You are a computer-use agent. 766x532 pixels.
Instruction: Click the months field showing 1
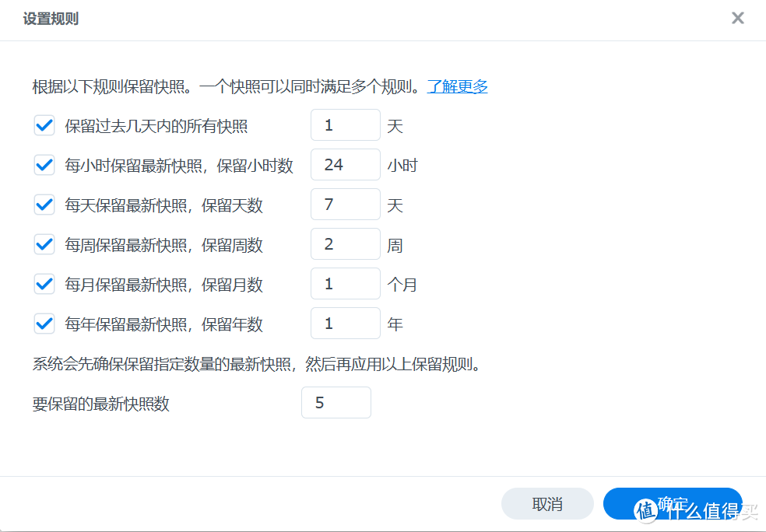(345, 283)
